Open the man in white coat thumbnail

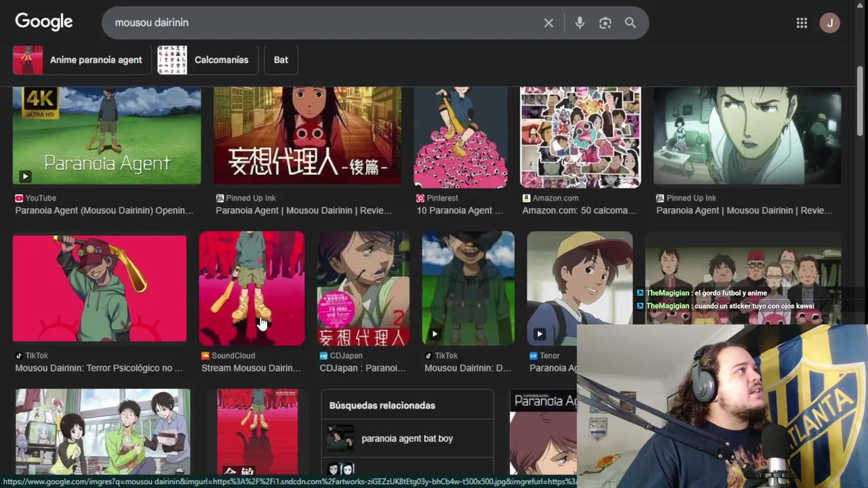747,136
